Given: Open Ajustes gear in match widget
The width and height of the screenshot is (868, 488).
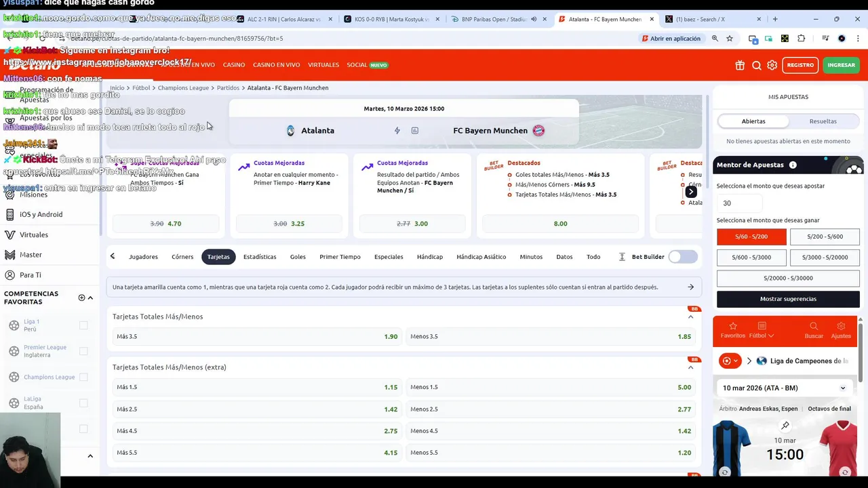Looking at the screenshot, I should point(841,330).
